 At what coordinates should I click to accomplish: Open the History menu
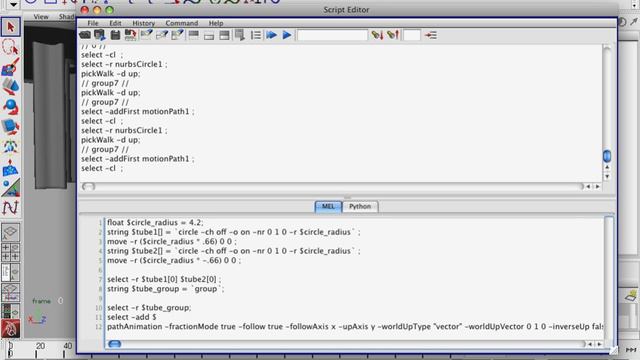[x=143, y=23]
